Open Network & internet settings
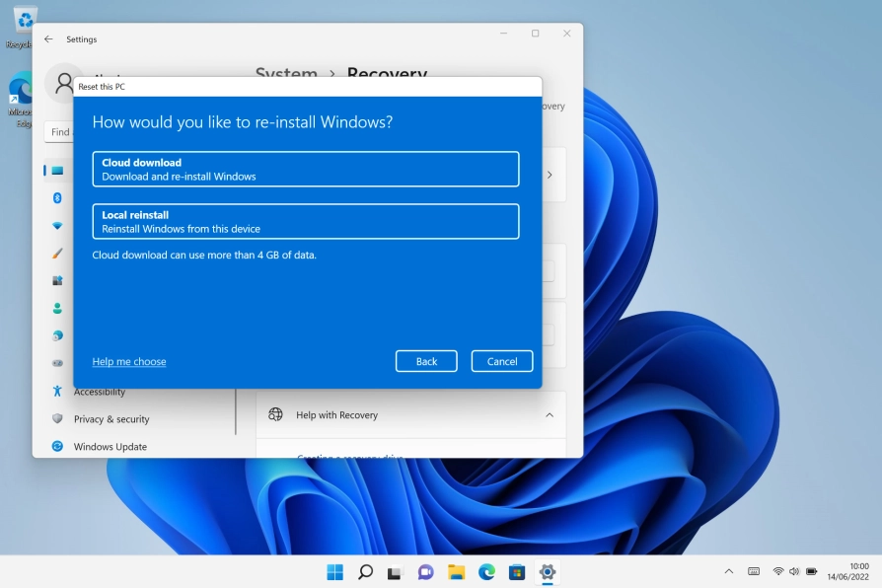 [x=59, y=225]
